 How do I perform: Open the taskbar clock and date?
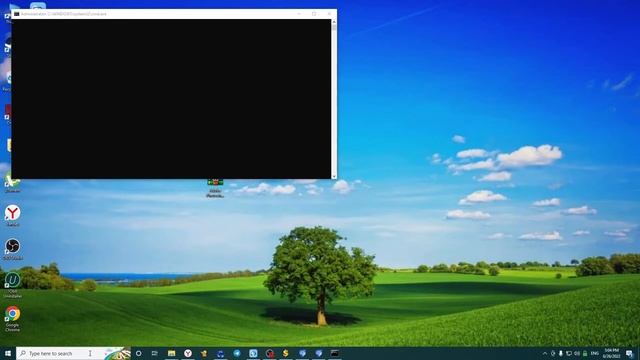pos(611,353)
